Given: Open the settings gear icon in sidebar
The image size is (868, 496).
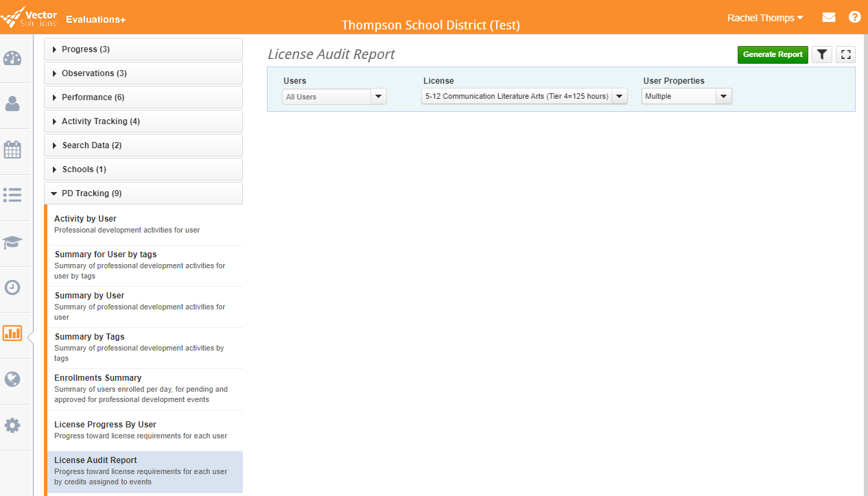Looking at the screenshot, I should pos(12,425).
